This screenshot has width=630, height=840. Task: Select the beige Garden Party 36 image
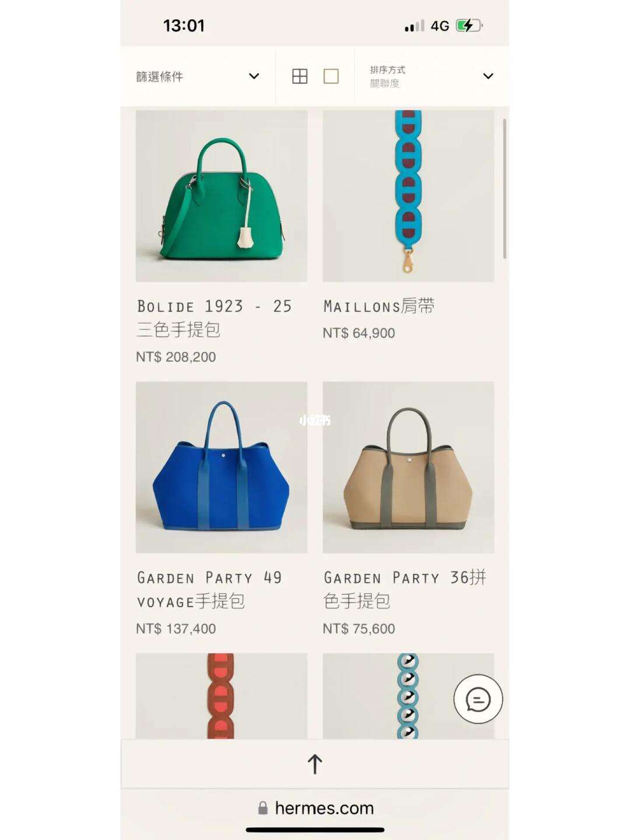point(408,467)
